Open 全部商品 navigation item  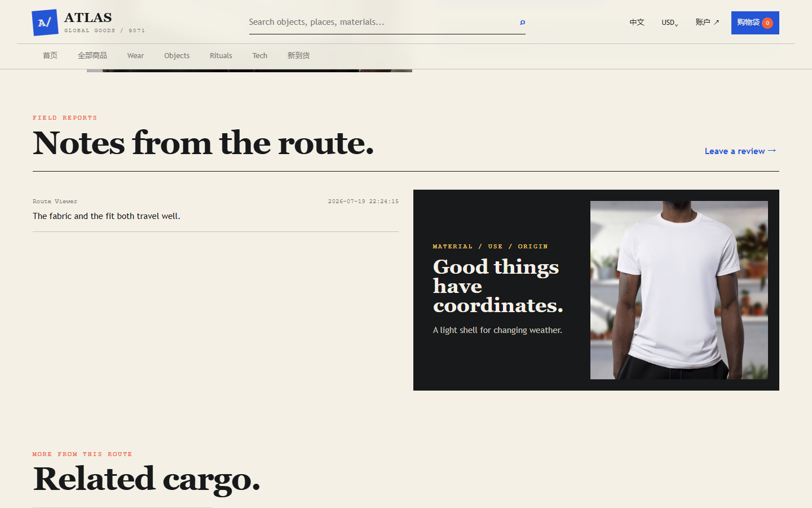pos(92,55)
